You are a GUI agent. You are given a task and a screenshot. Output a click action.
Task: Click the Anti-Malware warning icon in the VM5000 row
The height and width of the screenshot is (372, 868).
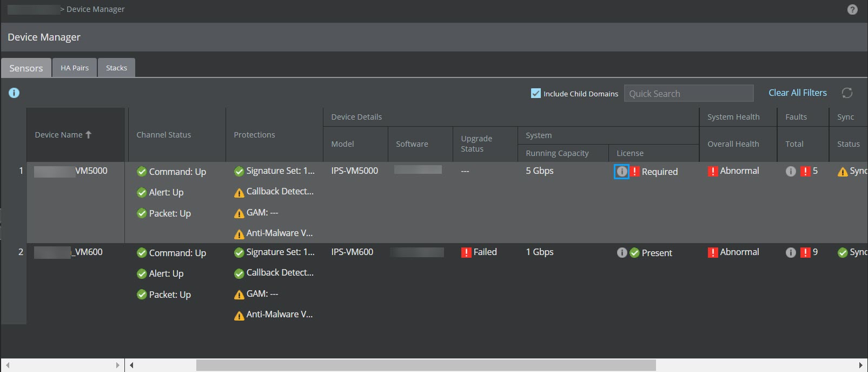point(239,234)
